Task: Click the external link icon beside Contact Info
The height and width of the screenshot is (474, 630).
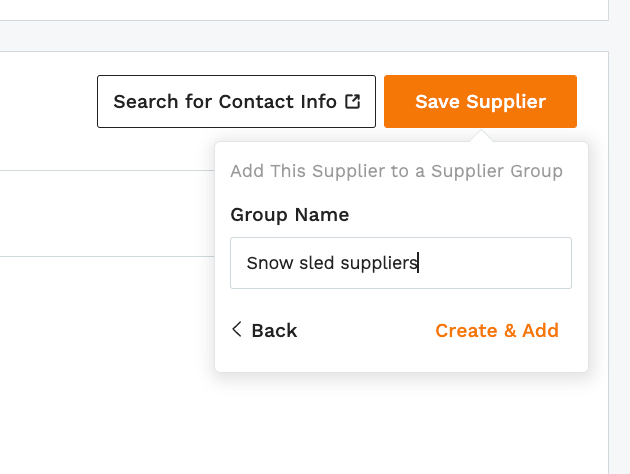Action: (x=352, y=101)
